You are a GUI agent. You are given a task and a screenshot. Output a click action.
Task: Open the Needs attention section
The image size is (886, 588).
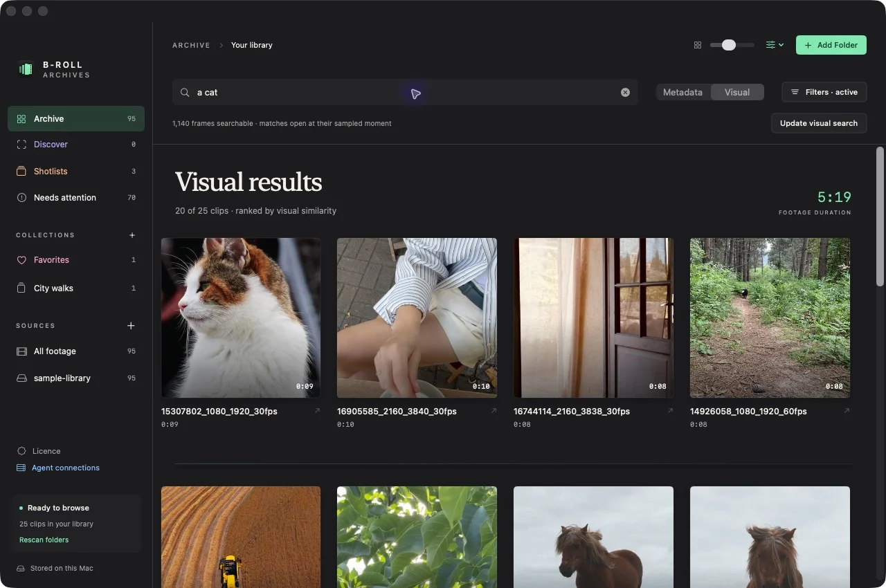76,198
